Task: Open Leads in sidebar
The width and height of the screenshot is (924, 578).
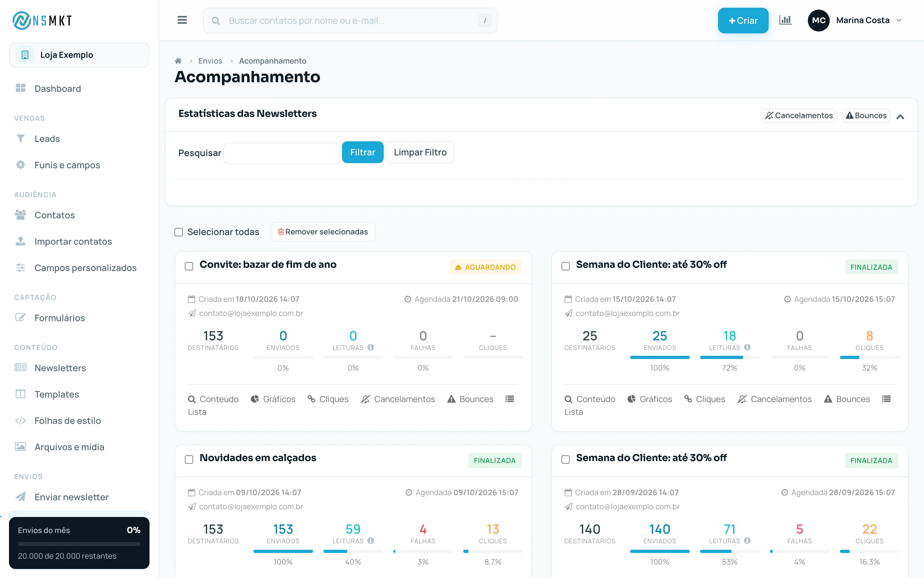Action: [x=47, y=139]
